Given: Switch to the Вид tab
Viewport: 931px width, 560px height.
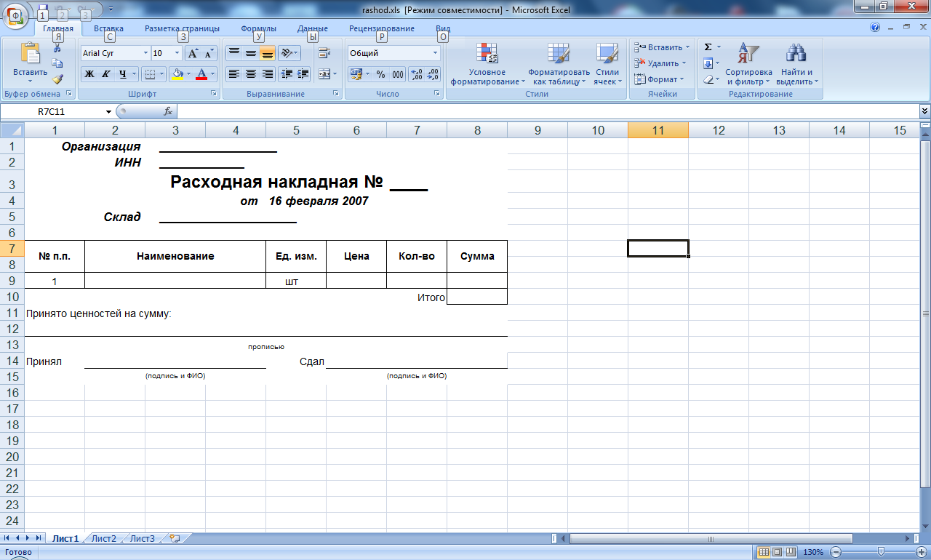Looking at the screenshot, I should (443, 28).
